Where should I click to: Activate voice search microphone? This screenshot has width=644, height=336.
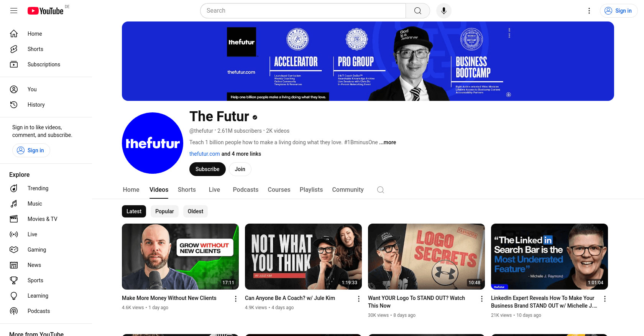point(444,11)
